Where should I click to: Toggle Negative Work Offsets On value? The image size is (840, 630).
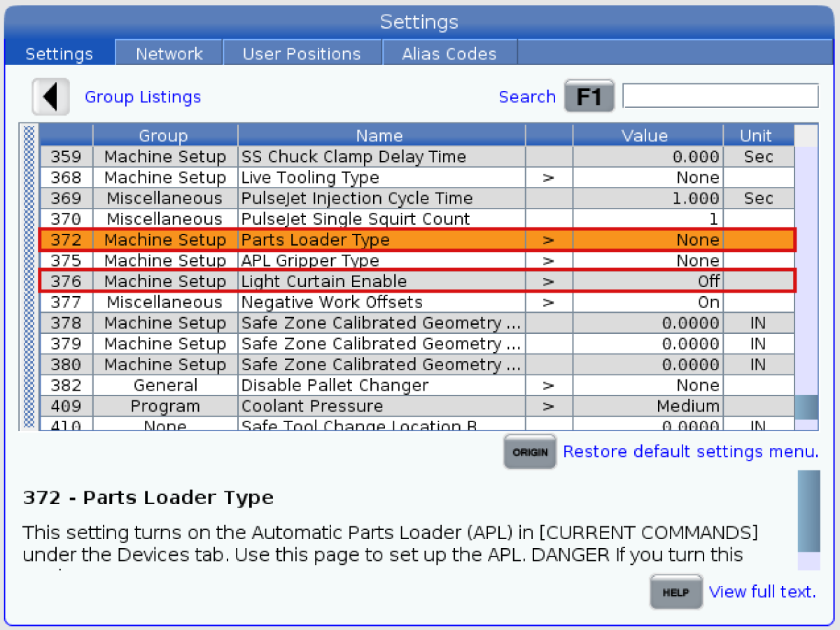tap(708, 302)
